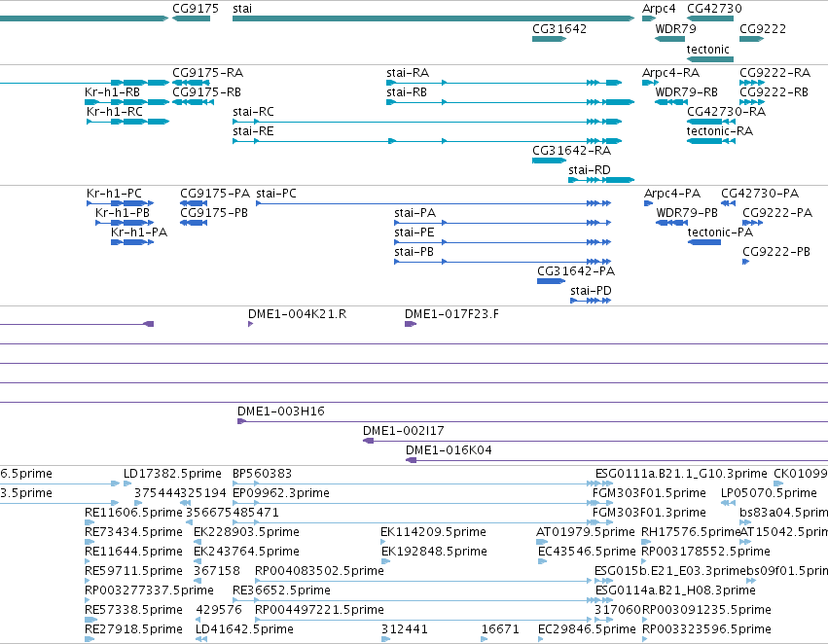Select transcript CG9175-RA
Image resolution: width=828 pixels, height=644 pixels.
(x=191, y=83)
